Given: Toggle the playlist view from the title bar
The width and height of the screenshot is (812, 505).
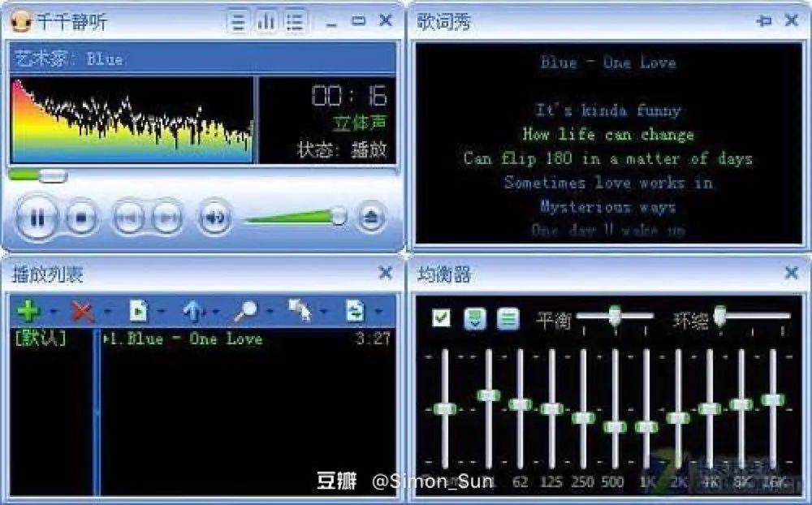Looking at the screenshot, I should click(x=293, y=22).
